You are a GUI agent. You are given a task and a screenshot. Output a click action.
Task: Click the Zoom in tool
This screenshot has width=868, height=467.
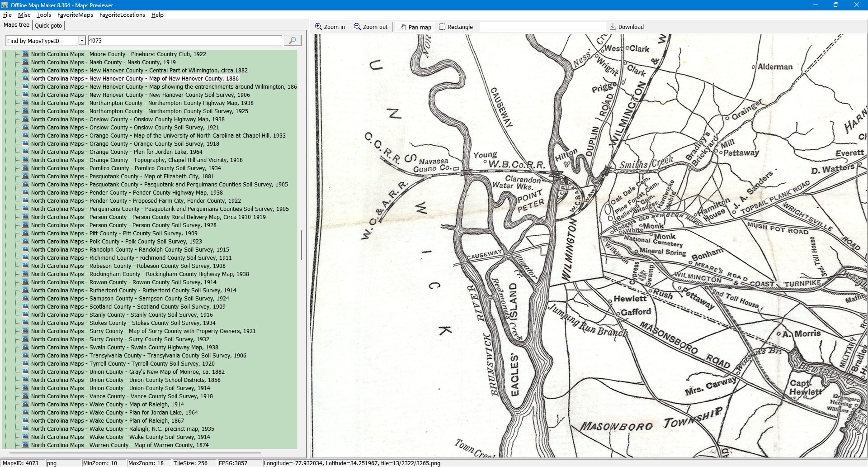(330, 27)
